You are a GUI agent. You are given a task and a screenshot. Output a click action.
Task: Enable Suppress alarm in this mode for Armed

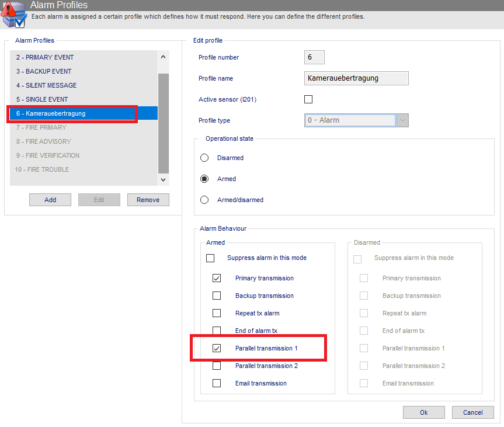click(210, 258)
